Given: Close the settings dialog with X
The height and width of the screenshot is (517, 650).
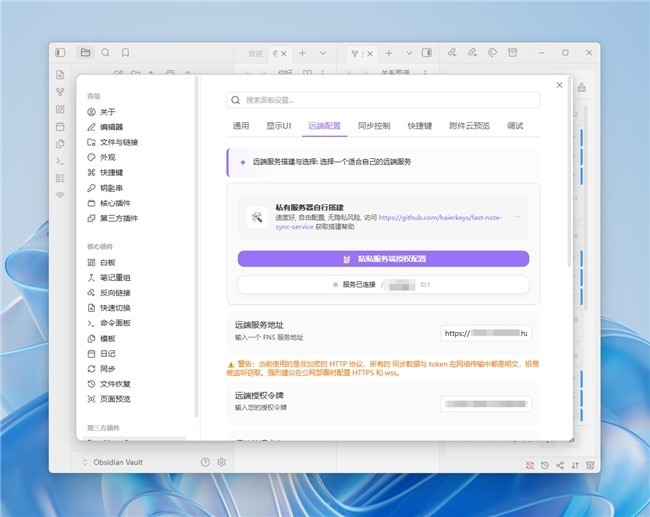Looking at the screenshot, I should tap(559, 85).
